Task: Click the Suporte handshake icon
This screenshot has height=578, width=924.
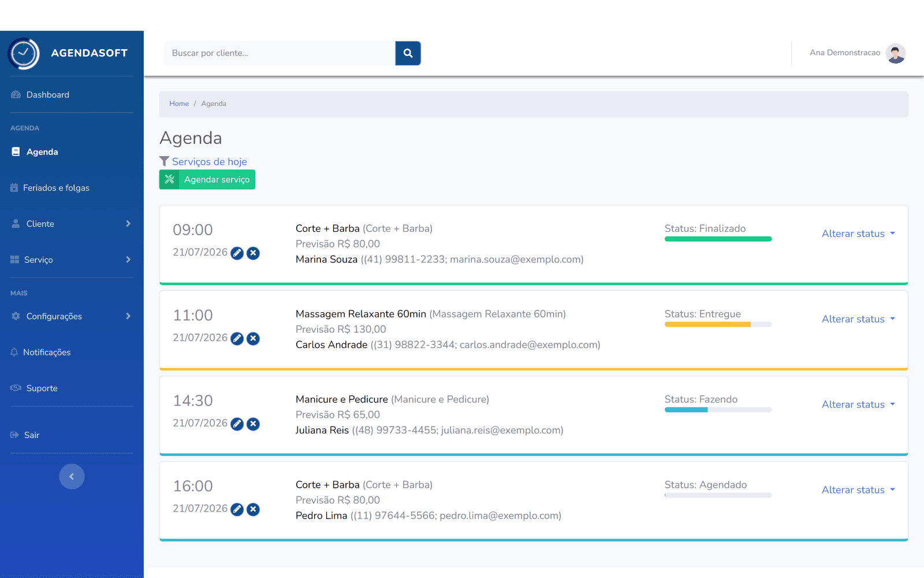Action: pos(16,388)
